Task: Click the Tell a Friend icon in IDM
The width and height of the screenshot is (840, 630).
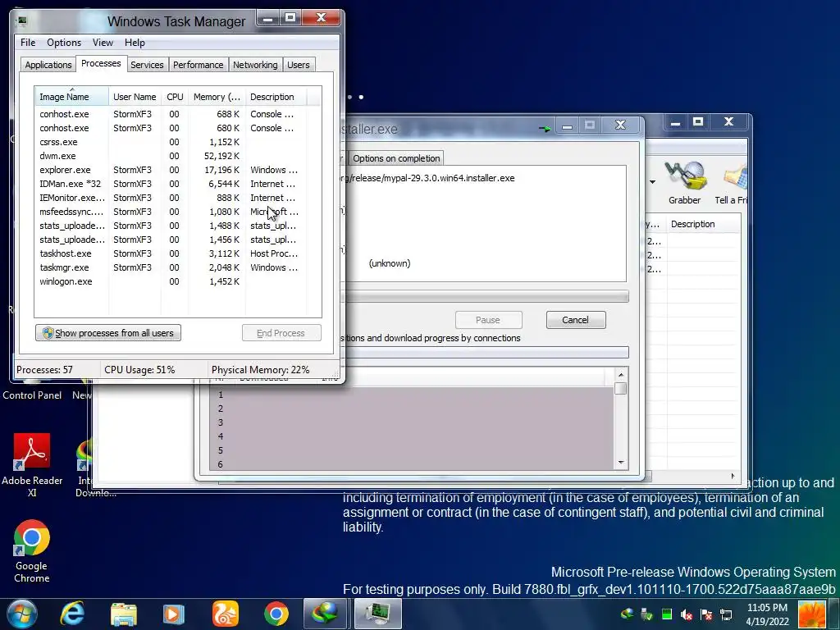Action: tap(731, 183)
